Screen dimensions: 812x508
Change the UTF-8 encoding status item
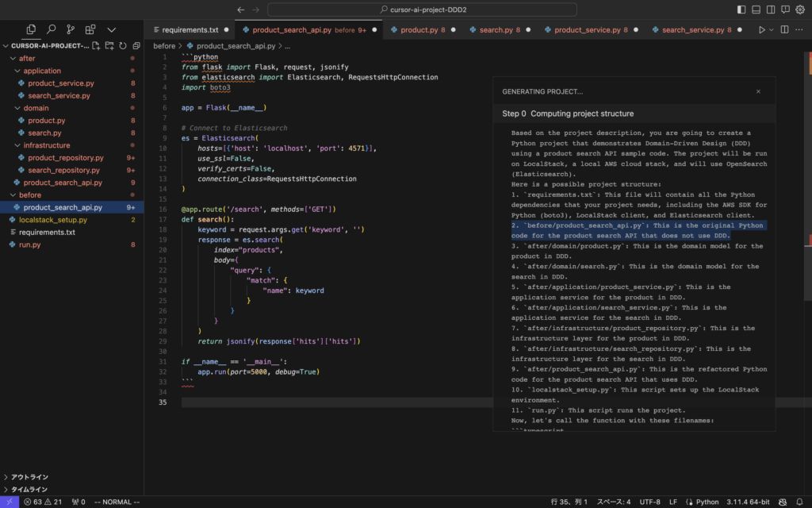pyautogui.click(x=650, y=502)
